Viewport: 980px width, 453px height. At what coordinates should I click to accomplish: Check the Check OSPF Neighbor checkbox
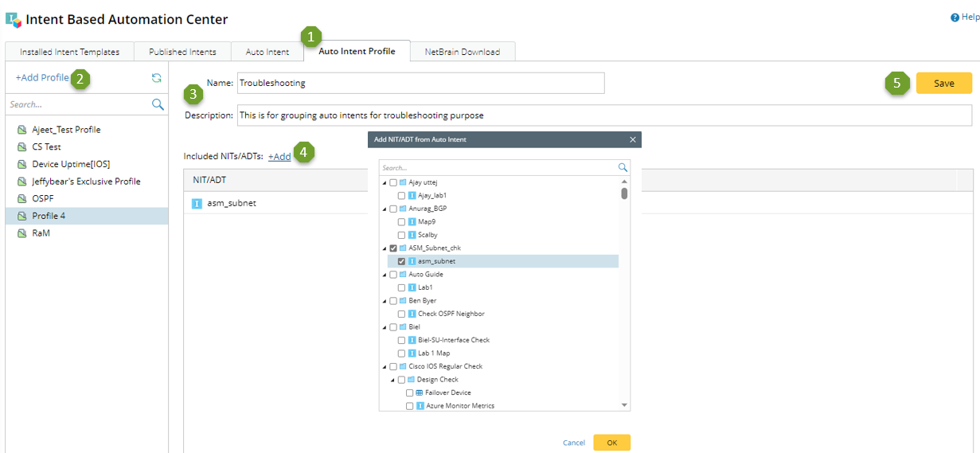402,314
